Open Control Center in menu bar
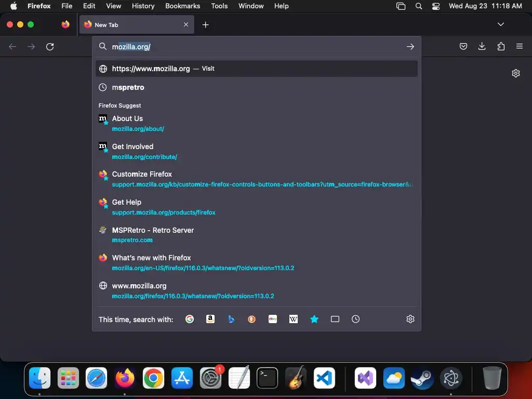This screenshot has height=399, width=532. click(436, 6)
